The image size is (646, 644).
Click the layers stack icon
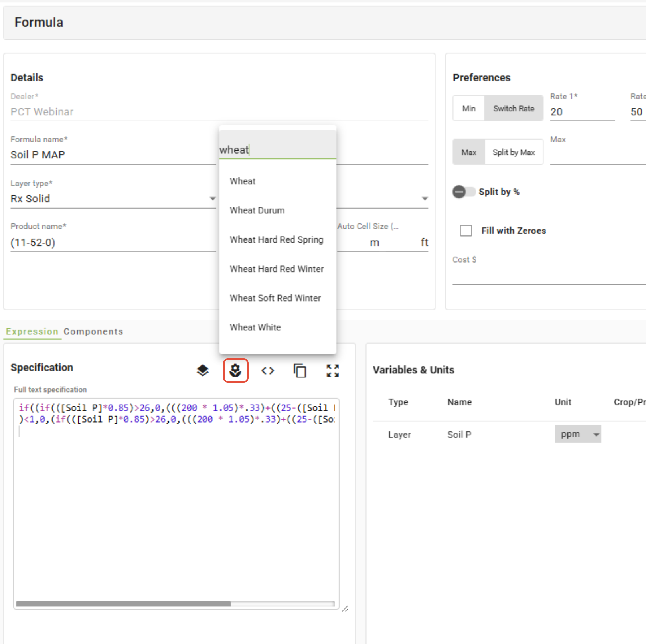[x=203, y=371]
